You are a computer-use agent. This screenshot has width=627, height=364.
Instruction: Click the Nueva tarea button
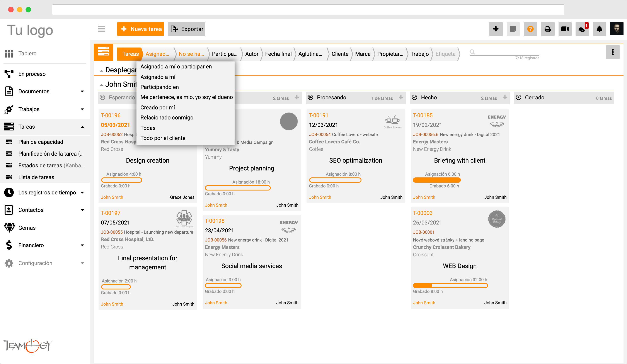point(141,29)
